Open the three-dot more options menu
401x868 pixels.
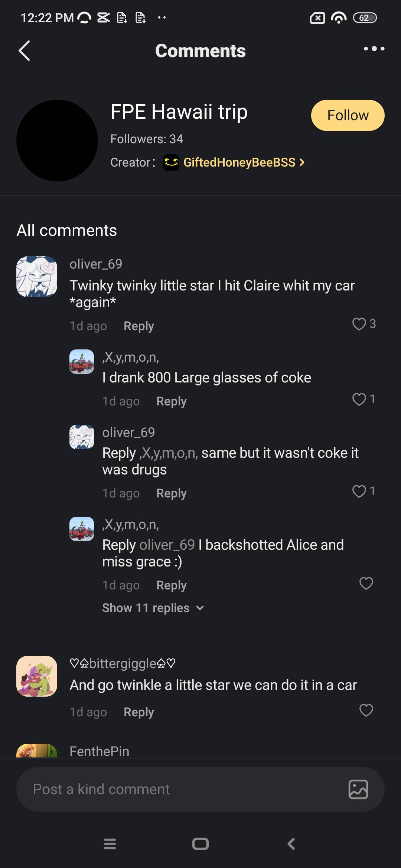point(374,49)
